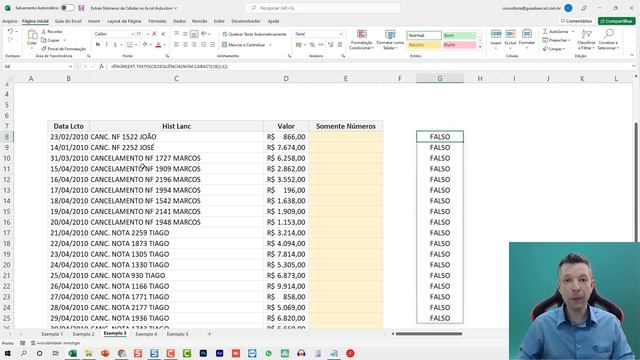
Task: Click the middle vertical align icon
Action: [x=185, y=34]
